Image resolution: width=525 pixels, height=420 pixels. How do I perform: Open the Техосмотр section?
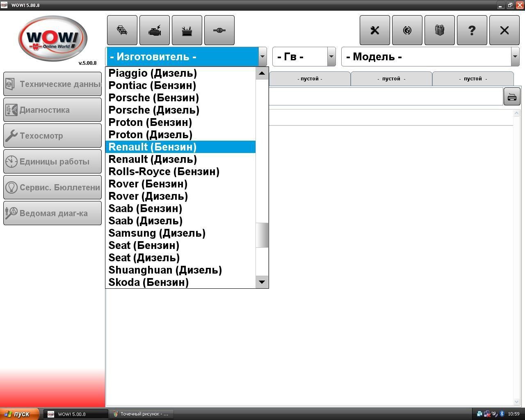pos(52,136)
